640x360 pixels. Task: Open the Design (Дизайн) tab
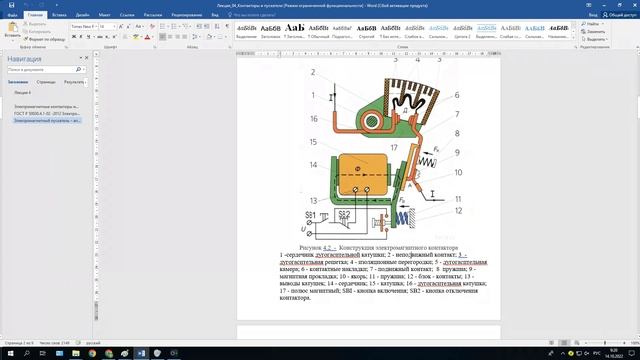tap(82, 15)
